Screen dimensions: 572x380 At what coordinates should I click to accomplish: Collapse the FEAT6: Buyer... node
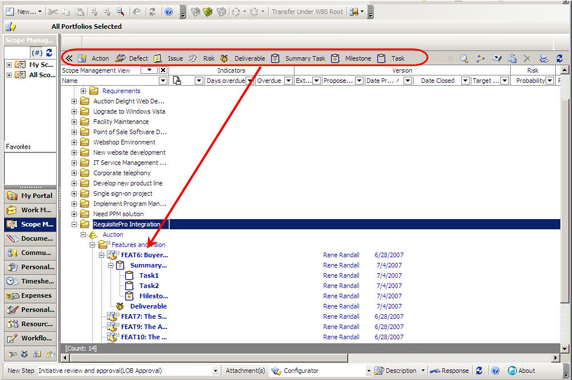[x=101, y=255]
